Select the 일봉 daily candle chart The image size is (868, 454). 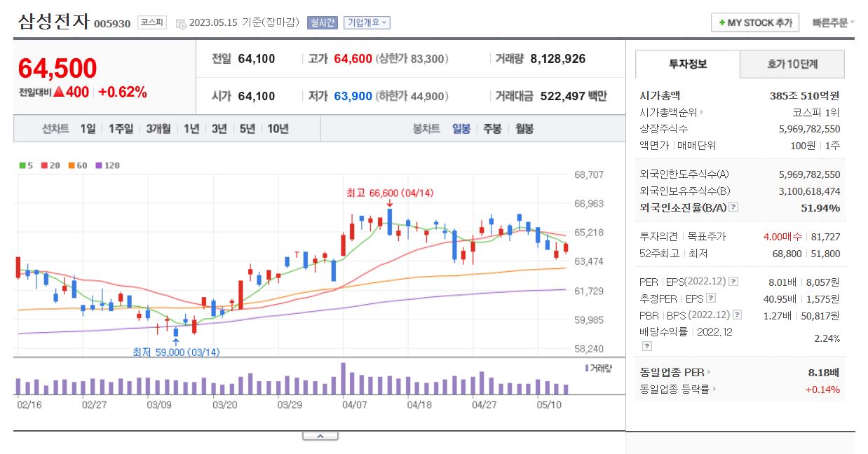coord(461,129)
